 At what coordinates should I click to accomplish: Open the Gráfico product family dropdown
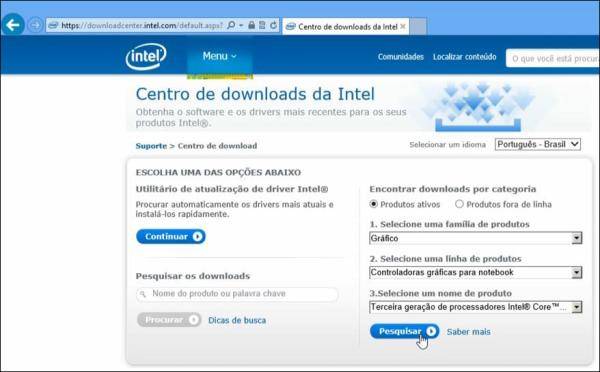point(476,238)
